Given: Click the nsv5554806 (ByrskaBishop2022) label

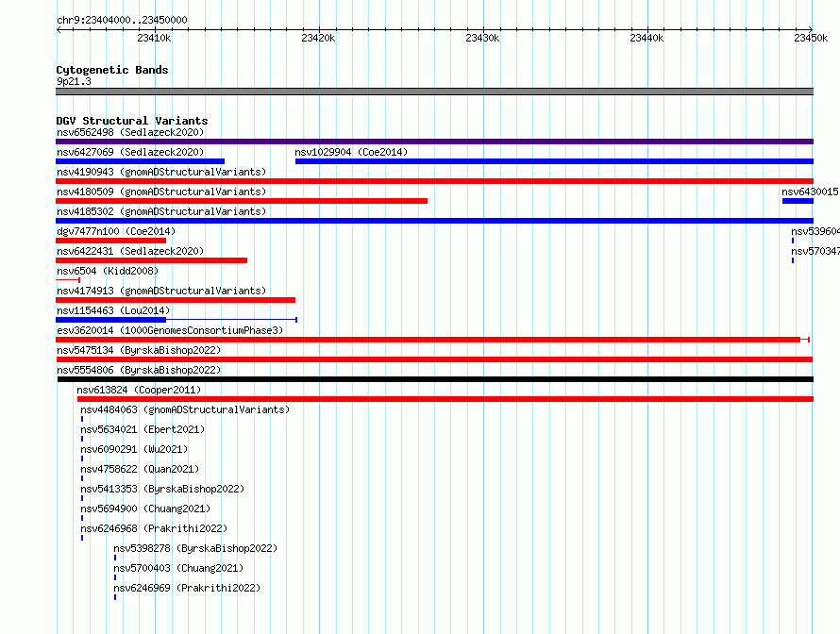Looking at the screenshot, I should [139, 370].
